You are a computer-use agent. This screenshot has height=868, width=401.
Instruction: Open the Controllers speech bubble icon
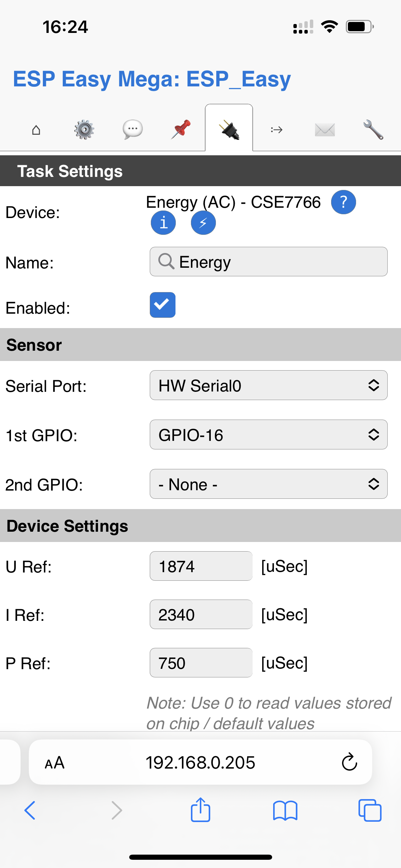click(x=132, y=130)
